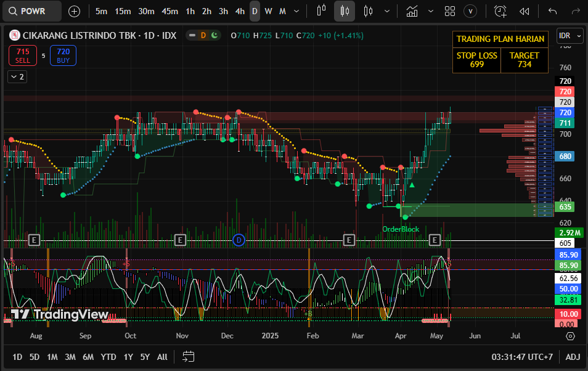Viewport: 588px width, 371px height.
Task: Select the bars chart style icon
Action: [321, 11]
